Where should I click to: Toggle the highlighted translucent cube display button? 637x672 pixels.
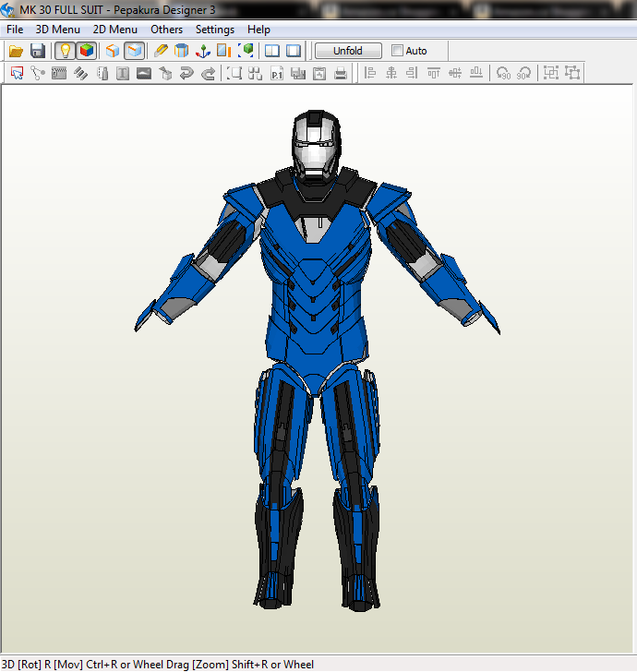(x=134, y=51)
